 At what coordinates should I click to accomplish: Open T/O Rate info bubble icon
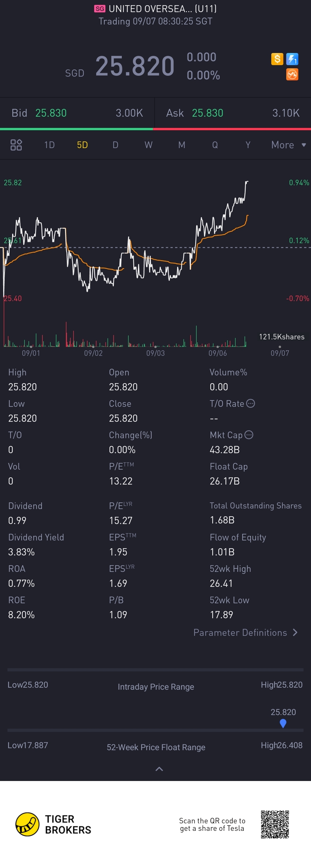pos(251,403)
